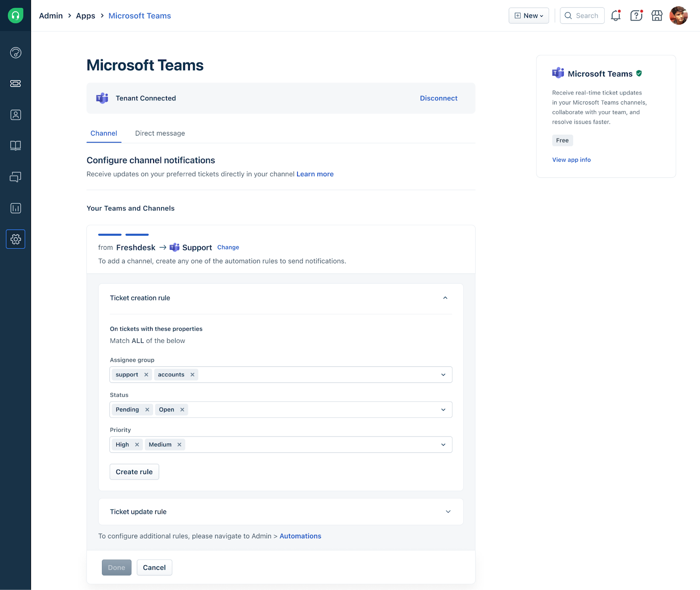Screen dimensions: 700x590
Task: Open the Admin gear icon in sidebar
Action: click(16, 239)
